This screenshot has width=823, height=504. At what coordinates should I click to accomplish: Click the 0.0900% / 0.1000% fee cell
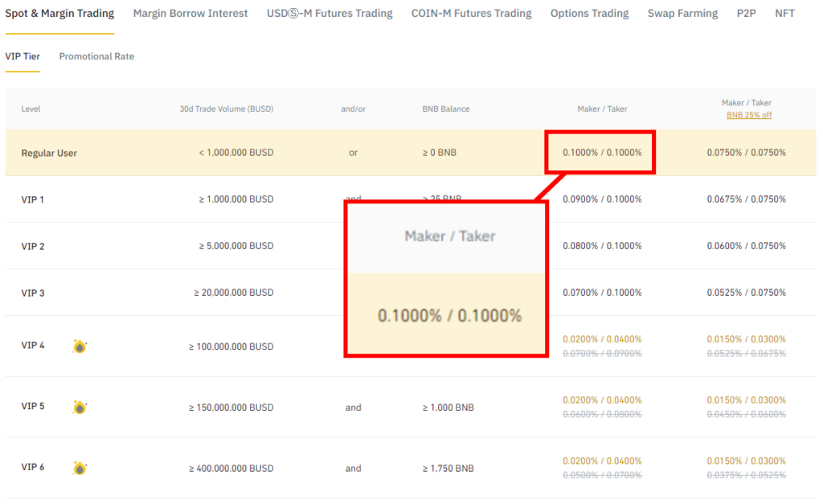point(602,199)
